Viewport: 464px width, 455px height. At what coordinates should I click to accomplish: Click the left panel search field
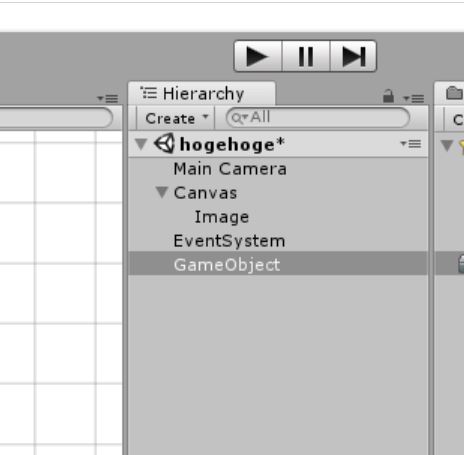click(56, 118)
